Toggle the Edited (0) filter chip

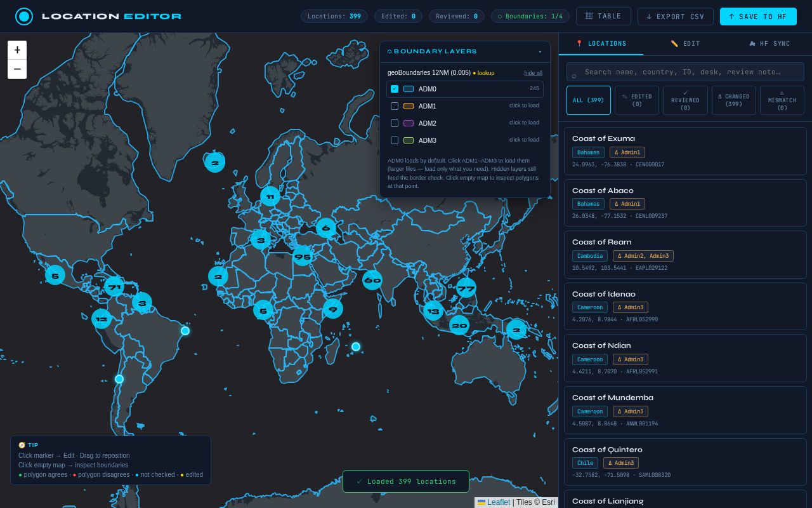(637, 100)
